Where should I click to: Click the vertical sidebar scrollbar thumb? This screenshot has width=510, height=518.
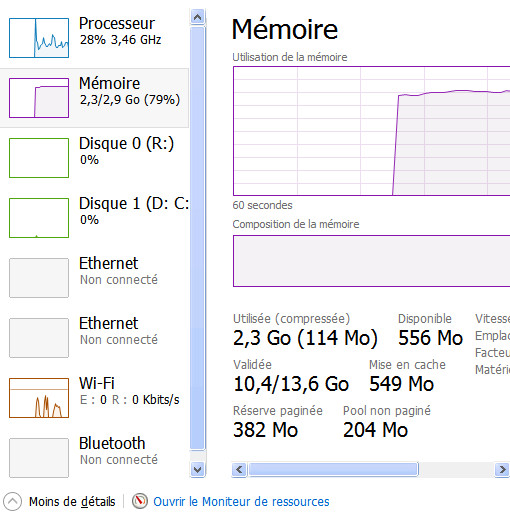click(x=198, y=238)
